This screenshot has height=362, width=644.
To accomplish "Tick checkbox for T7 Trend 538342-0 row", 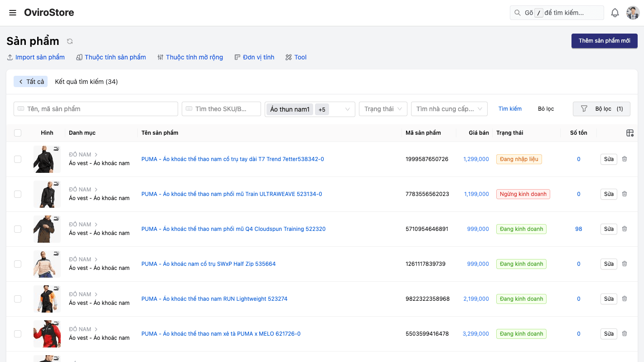I will [18, 159].
